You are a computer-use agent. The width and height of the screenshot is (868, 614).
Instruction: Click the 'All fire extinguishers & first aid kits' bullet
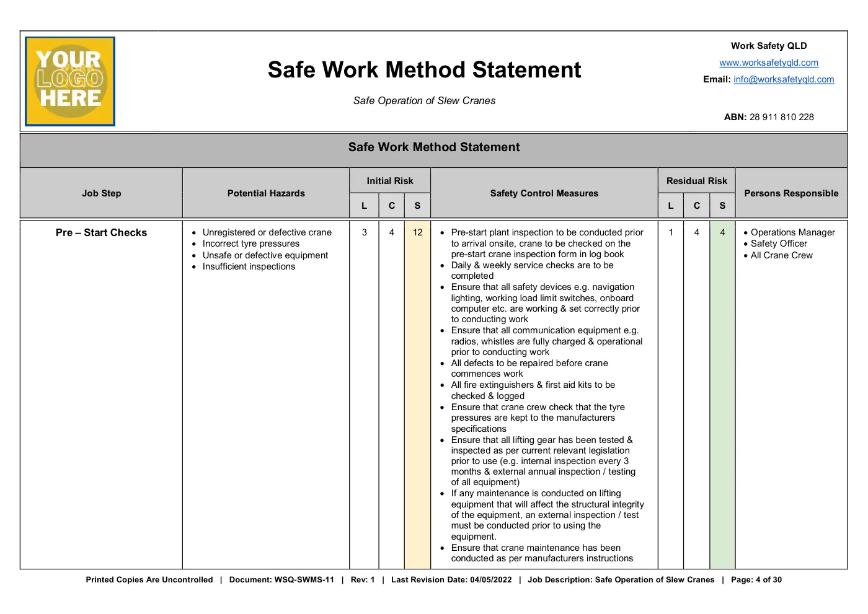click(533, 390)
